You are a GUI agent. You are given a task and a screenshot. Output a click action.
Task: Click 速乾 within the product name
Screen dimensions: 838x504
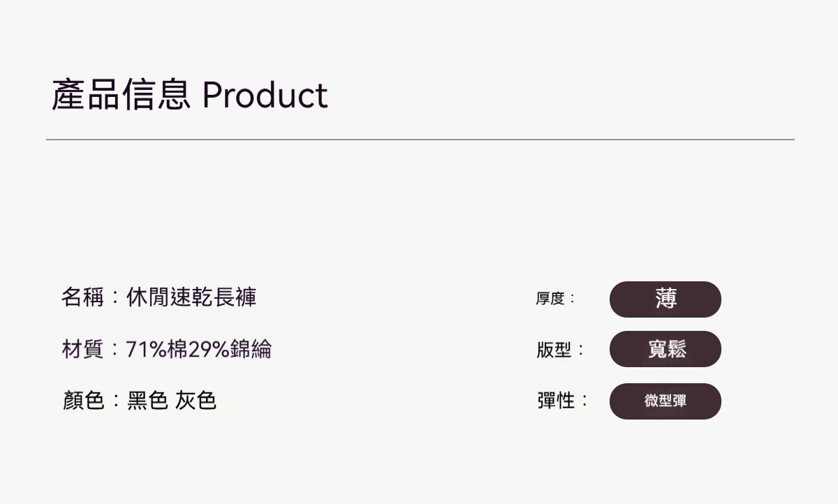click(191, 297)
